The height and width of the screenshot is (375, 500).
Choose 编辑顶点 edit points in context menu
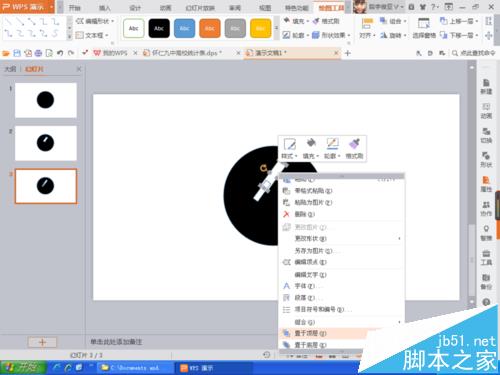point(305,262)
